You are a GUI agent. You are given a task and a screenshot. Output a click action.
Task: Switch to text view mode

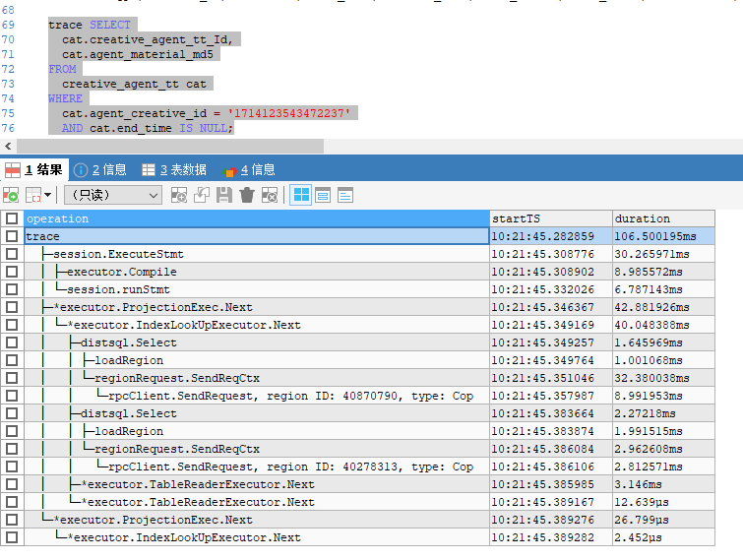tap(345, 195)
